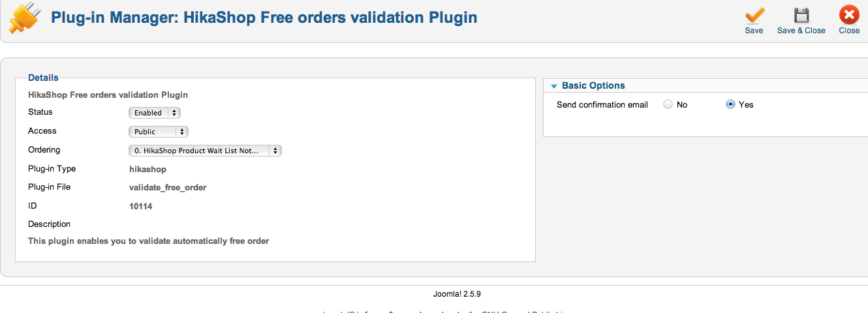Open the Ordering dropdown list
Viewport: 868px width, 313px height.
click(x=205, y=151)
